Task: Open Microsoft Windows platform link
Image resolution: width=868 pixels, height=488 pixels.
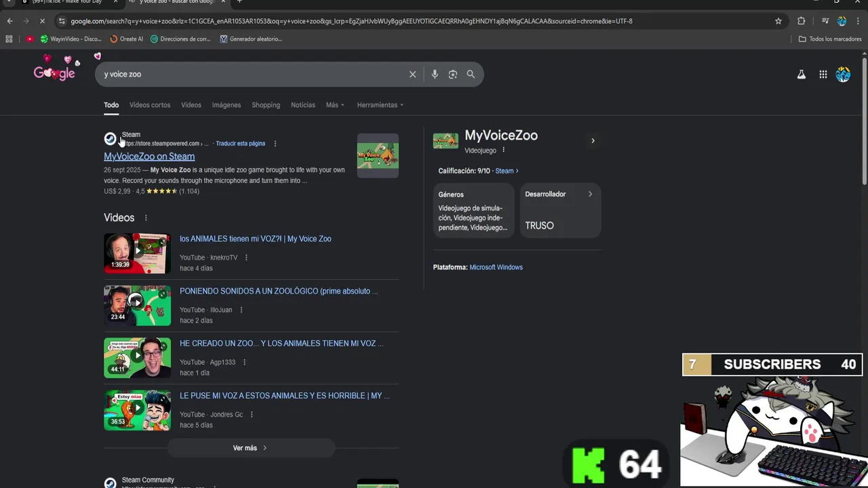Action: [x=496, y=267]
